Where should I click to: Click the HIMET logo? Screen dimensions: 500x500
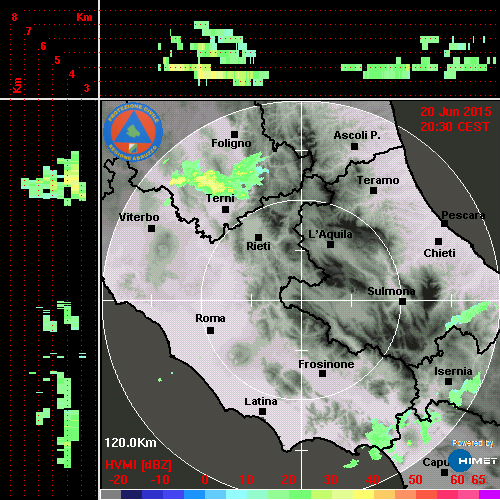473,460
